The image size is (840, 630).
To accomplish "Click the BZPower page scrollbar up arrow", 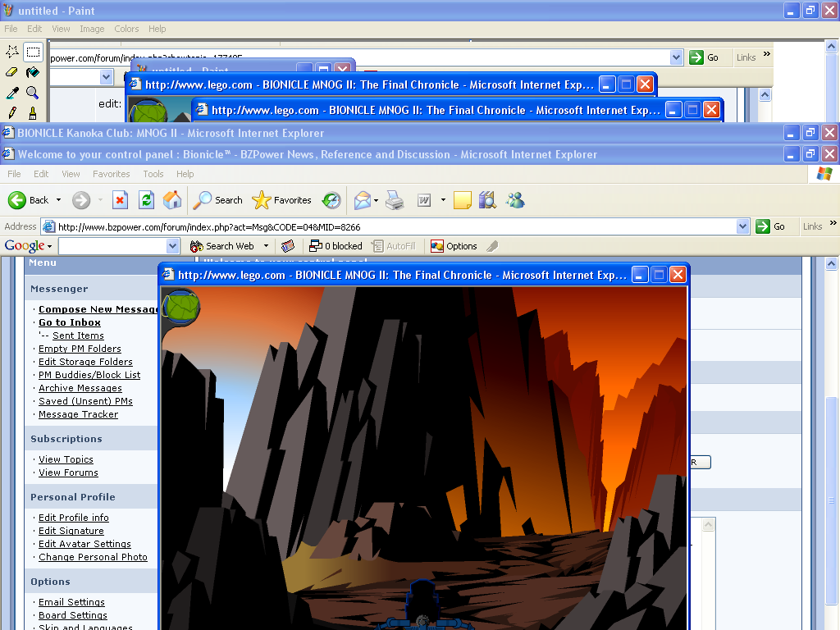I will click(831, 263).
